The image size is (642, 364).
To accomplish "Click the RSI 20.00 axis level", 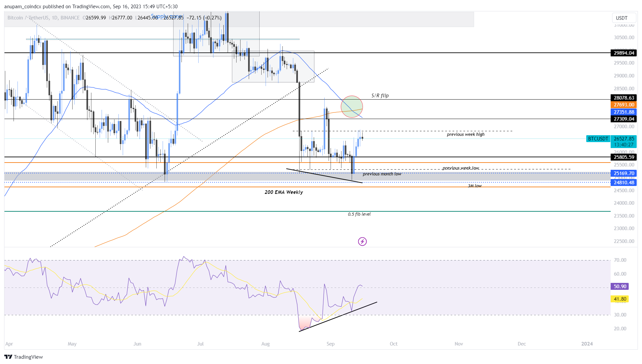I will [620, 329].
